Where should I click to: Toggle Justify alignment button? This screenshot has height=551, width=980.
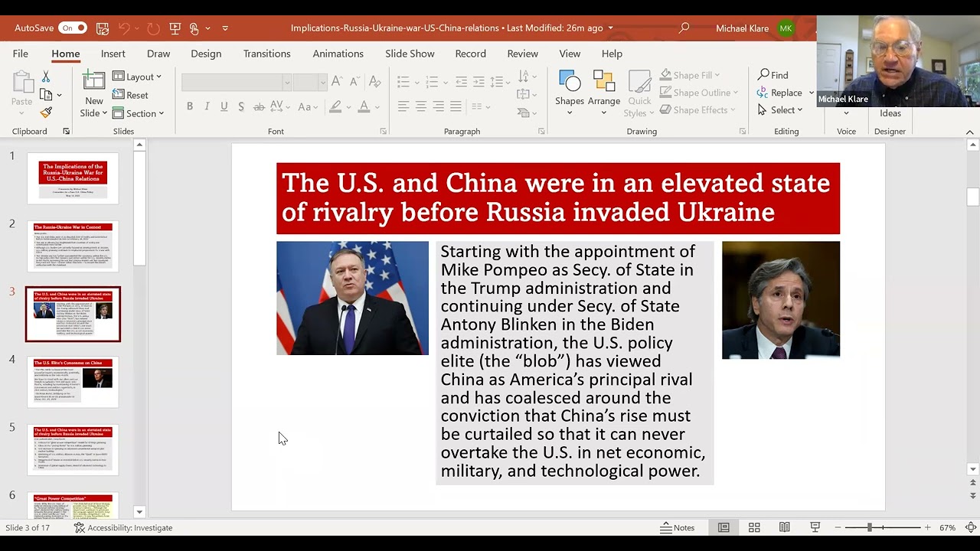coord(456,106)
